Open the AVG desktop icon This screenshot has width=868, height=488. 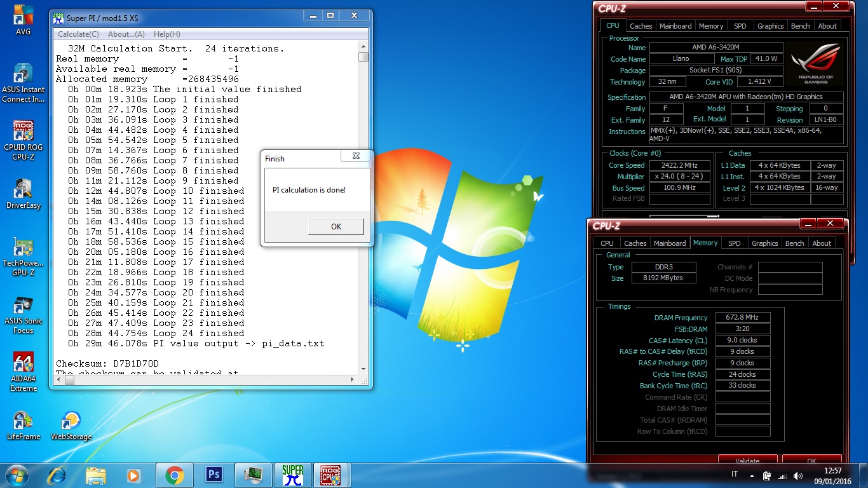click(23, 20)
